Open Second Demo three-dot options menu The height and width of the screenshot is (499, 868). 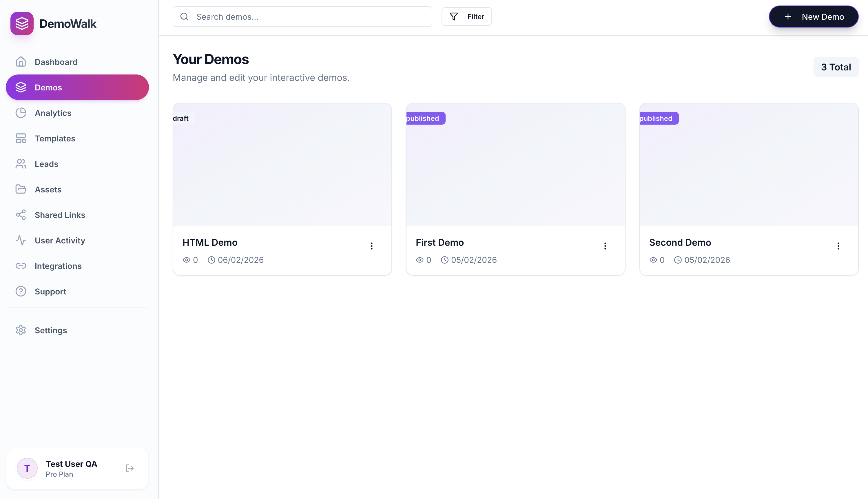point(838,246)
